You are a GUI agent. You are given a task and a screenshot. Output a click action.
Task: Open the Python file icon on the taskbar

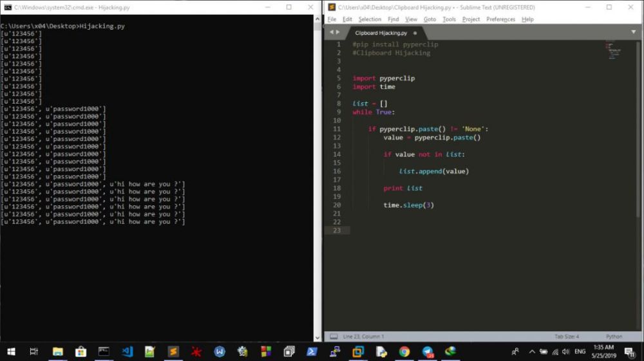point(381,351)
